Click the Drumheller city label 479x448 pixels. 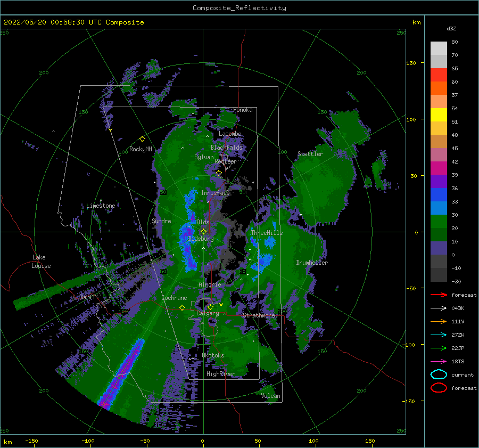(312, 263)
